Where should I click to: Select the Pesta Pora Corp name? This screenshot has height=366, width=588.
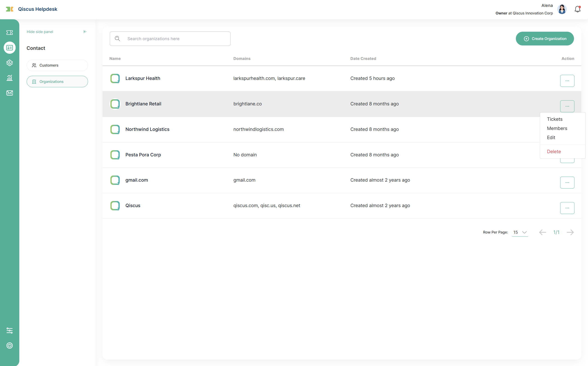click(x=143, y=155)
